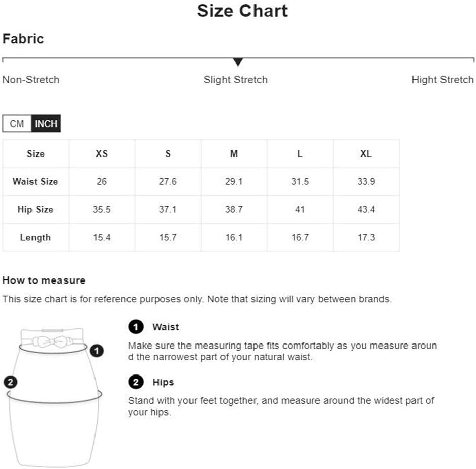Click marker 1 on skirt illustration
This screenshot has height=469, width=476.
[x=97, y=351]
